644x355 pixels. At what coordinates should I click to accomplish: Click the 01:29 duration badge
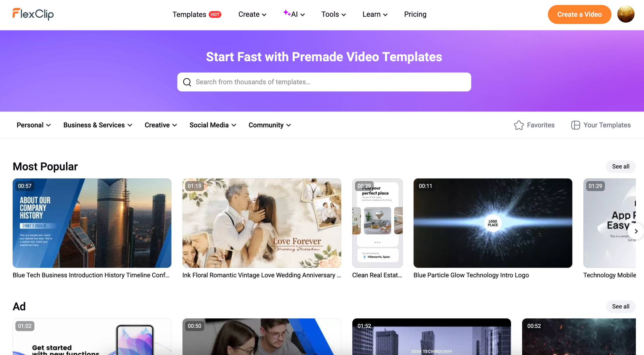point(595,186)
